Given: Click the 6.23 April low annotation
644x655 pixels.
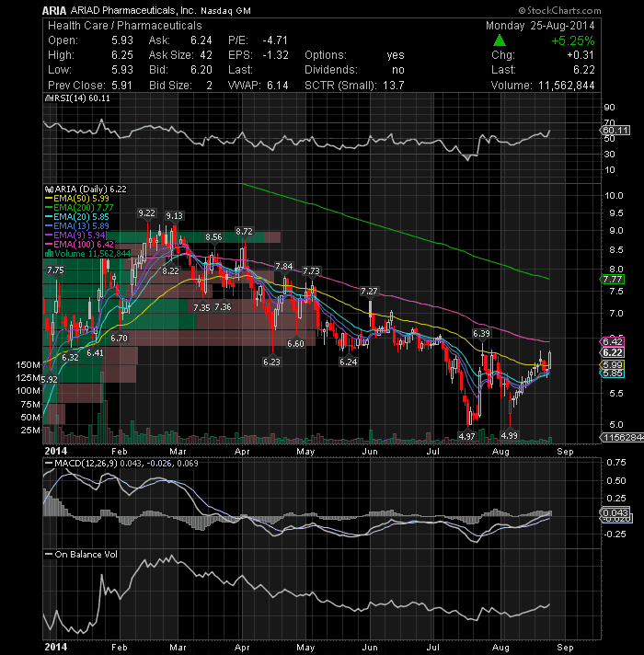Looking at the screenshot, I should (272, 362).
